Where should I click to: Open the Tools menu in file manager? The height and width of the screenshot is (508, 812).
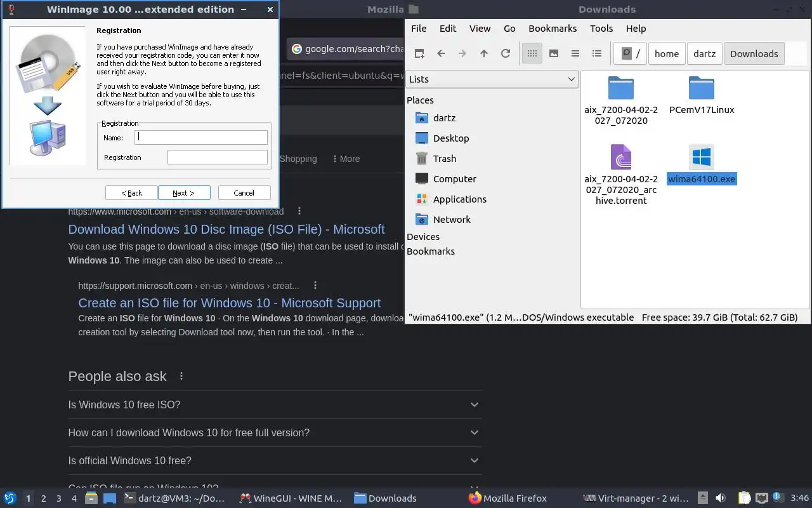tap(601, 28)
